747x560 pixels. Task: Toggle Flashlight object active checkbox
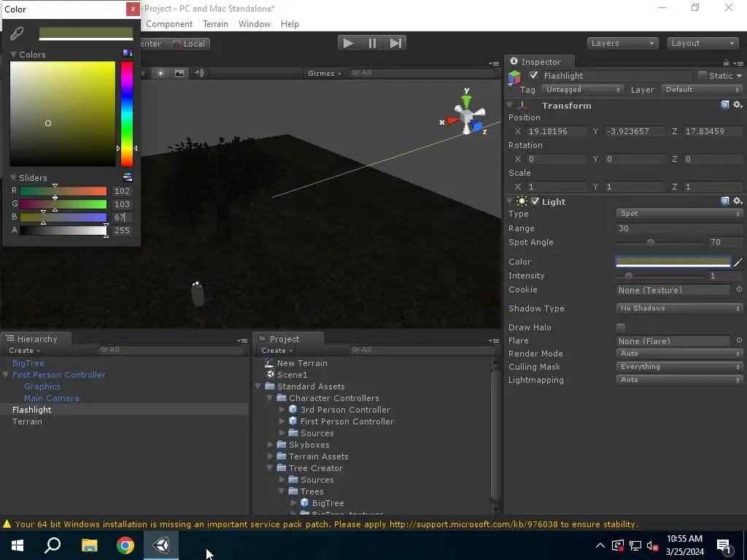coord(533,75)
